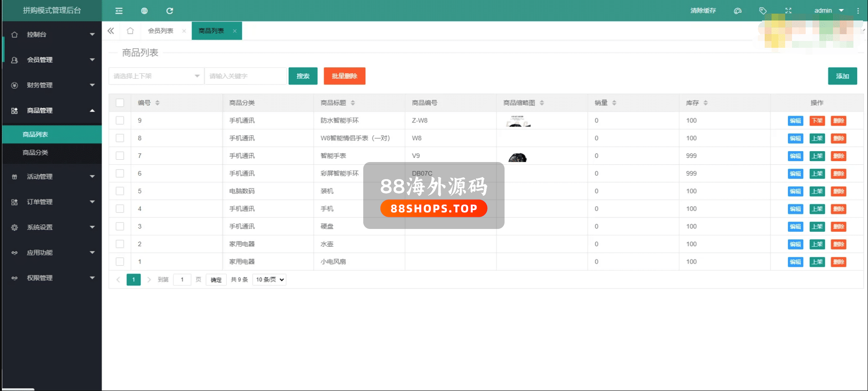This screenshot has width=868, height=391.
Task: Switch to the 会员列表 tab
Action: click(161, 31)
